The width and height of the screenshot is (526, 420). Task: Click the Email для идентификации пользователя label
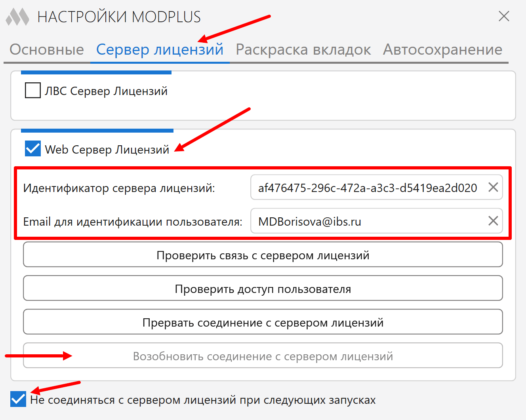133,222
